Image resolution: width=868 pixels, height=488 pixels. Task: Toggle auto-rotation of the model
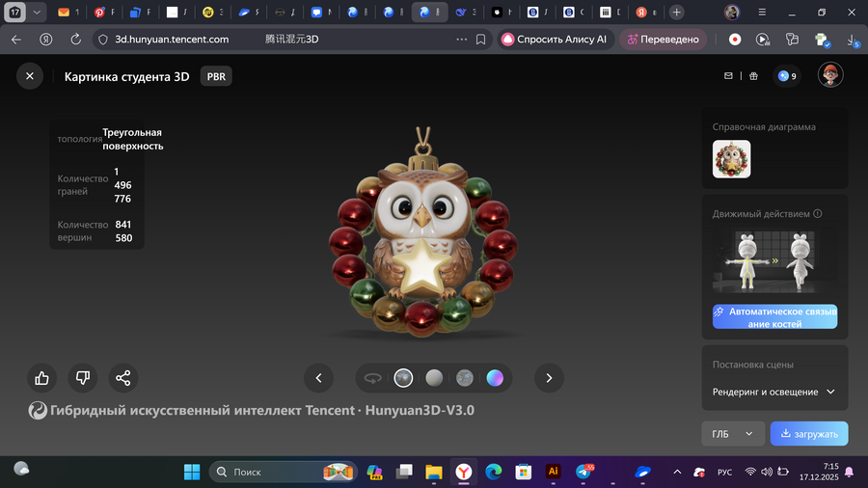[372, 378]
